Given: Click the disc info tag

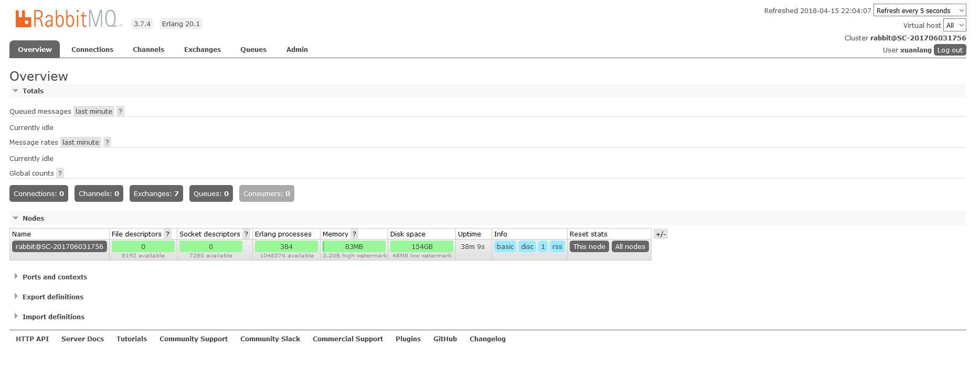Looking at the screenshot, I should 527,246.
